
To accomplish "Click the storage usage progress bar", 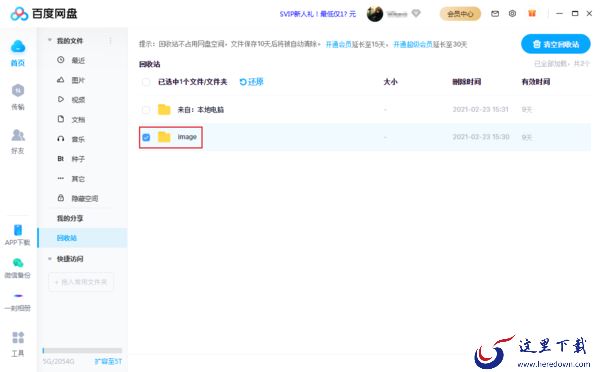I will pos(82,350).
